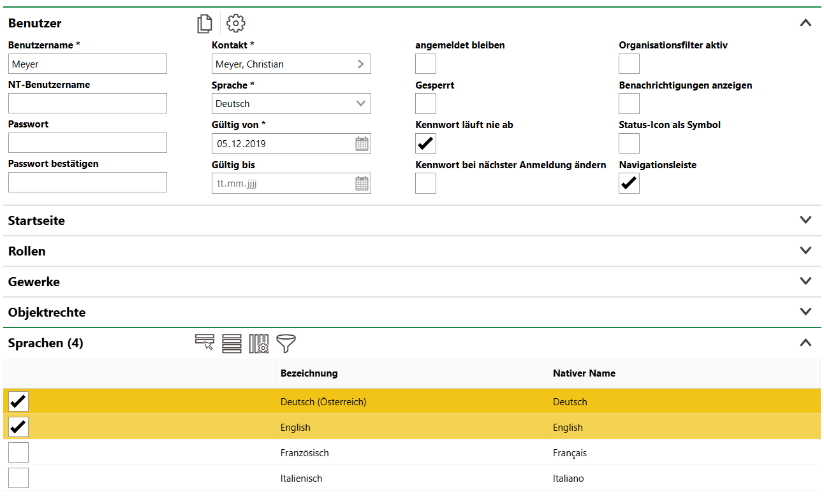Uncheck the Navigationsleiste checkbox
This screenshot has height=504, width=824.
(x=629, y=184)
